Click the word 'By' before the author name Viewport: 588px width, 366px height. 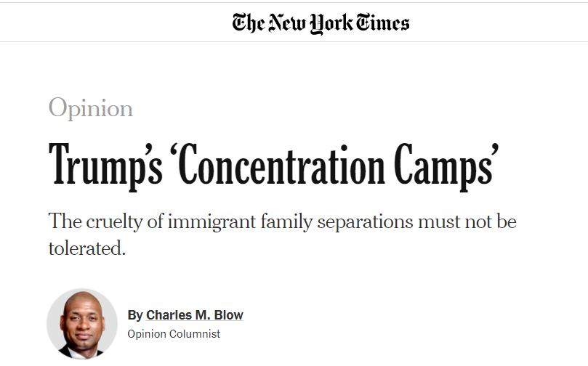(135, 315)
